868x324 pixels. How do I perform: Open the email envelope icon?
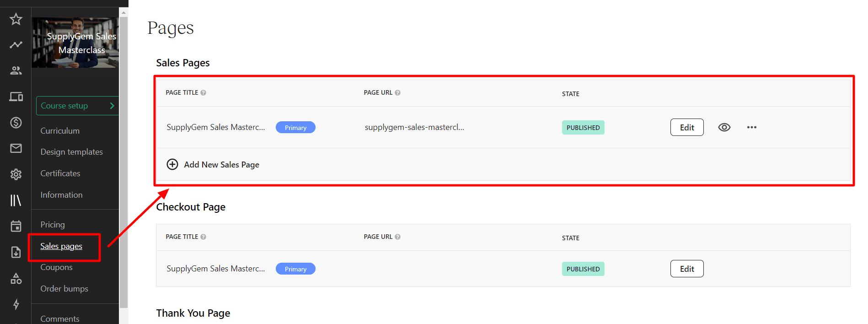(16, 148)
